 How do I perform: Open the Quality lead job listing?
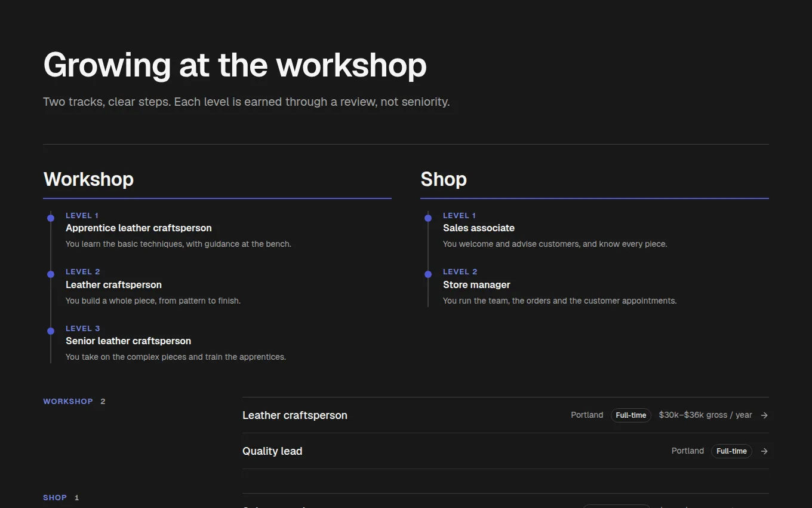click(505, 451)
